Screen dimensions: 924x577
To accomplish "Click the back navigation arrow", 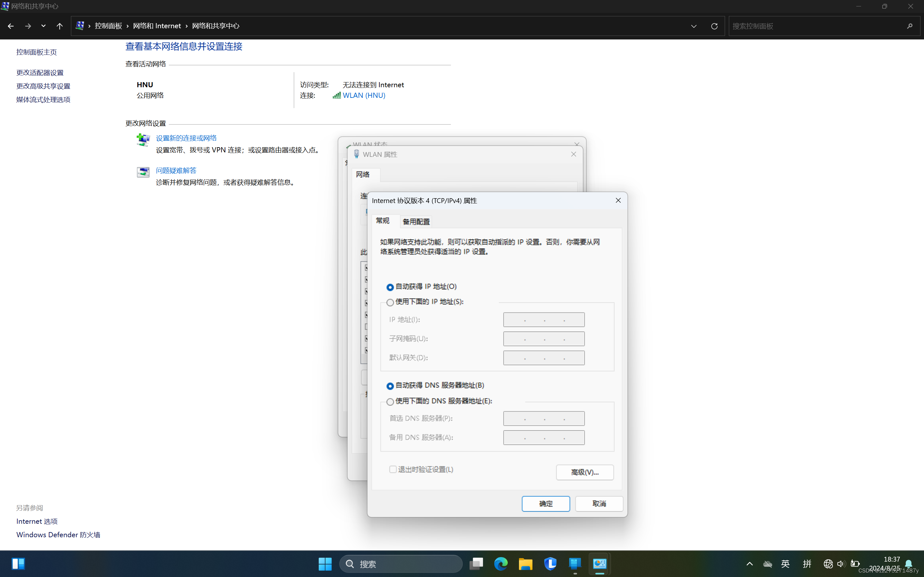I will click(11, 26).
